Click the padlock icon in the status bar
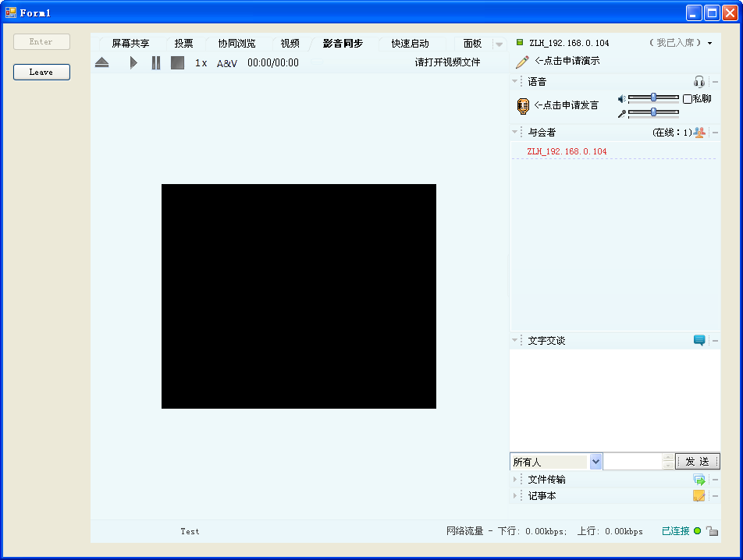Viewport: 743px width, 560px height. point(712,531)
